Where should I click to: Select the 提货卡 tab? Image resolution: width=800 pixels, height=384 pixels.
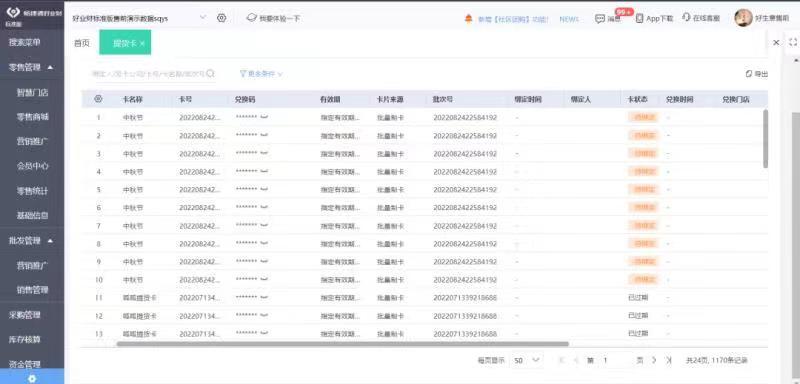click(x=124, y=43)
